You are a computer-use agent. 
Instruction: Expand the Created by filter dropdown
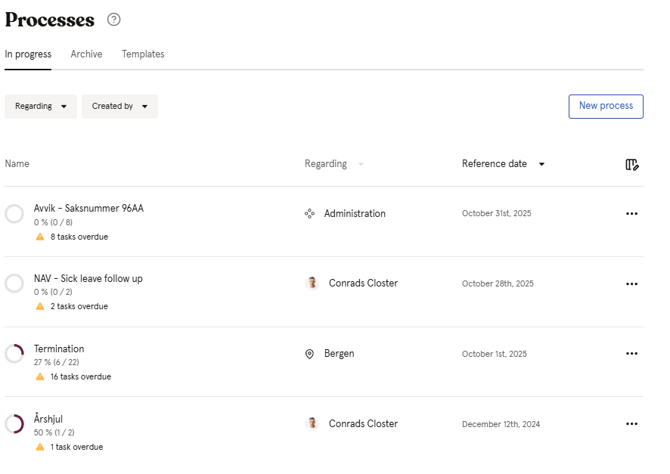[119, 106]
